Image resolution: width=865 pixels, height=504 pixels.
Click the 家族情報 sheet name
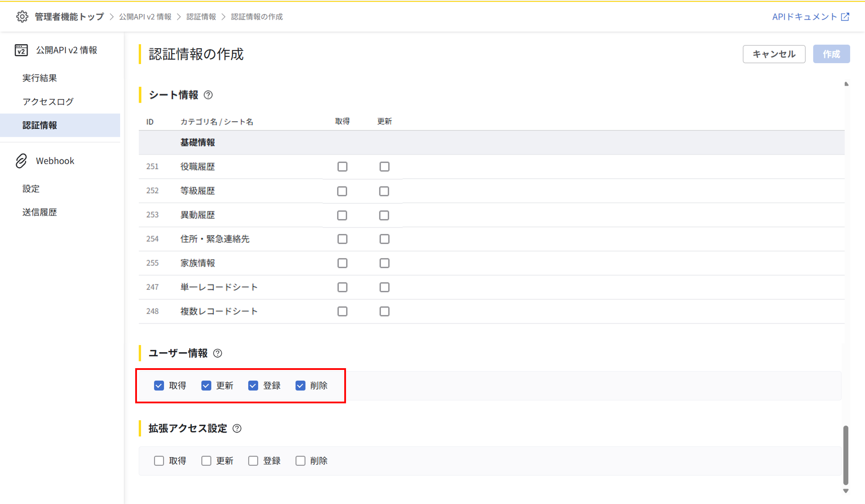198,263
